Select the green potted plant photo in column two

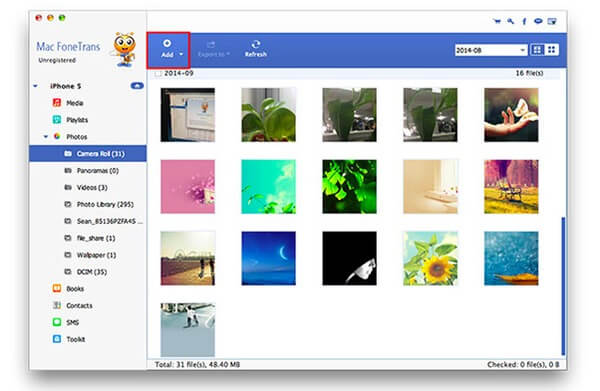coord(269,115)
